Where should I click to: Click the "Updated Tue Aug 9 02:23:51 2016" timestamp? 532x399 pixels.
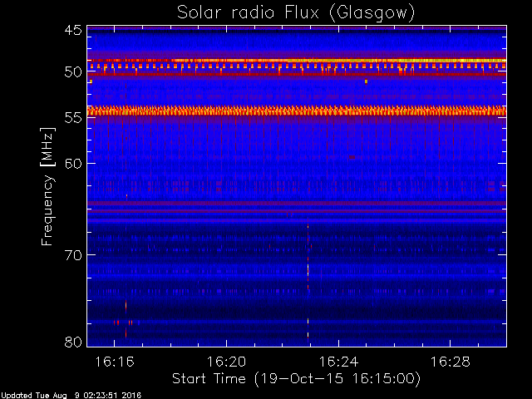pyautogui.click(x=71, y=396)
